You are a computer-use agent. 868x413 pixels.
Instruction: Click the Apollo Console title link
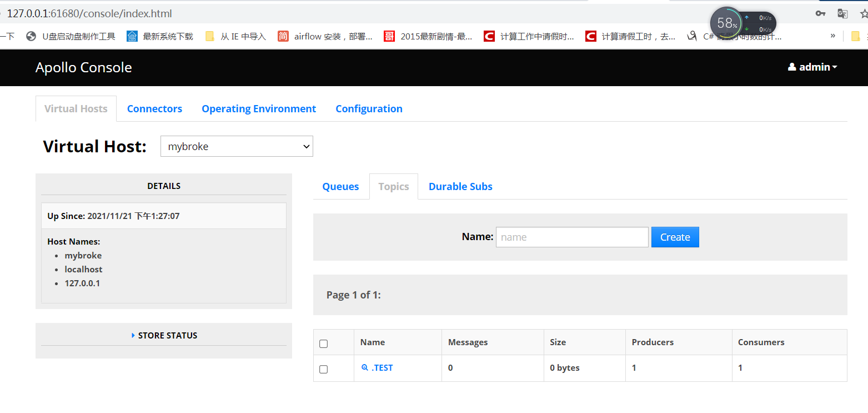(84, 67)
